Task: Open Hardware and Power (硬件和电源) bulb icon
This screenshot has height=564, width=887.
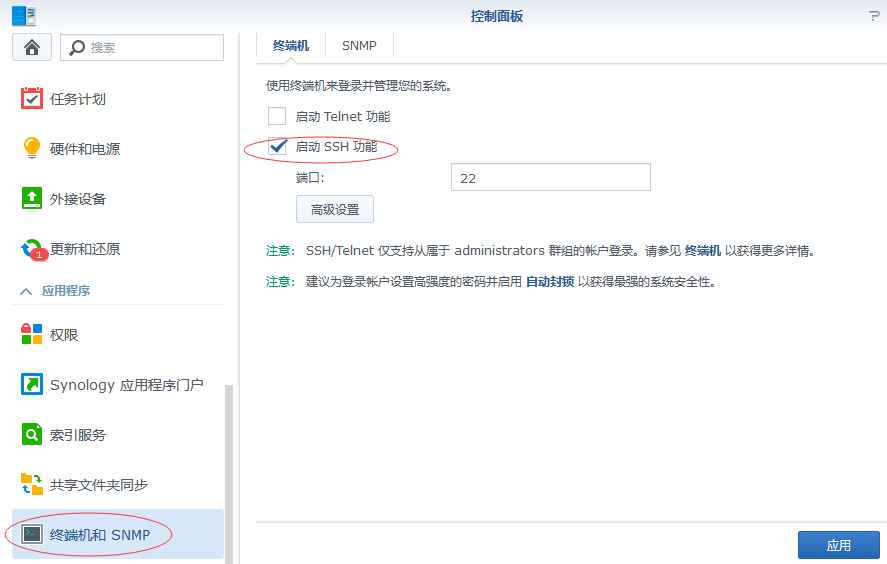Action: 32,148
